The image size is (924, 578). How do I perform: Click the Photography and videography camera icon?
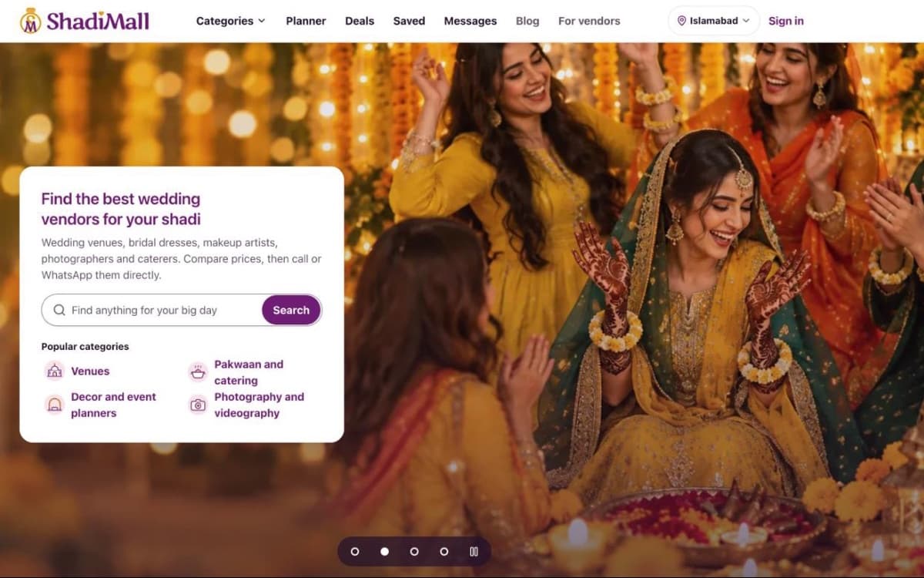(x=198, y=405)
